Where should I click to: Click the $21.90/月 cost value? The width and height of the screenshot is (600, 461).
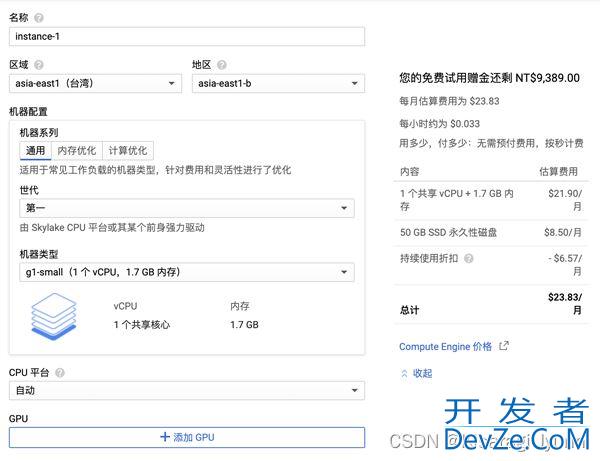pos(565,200)
